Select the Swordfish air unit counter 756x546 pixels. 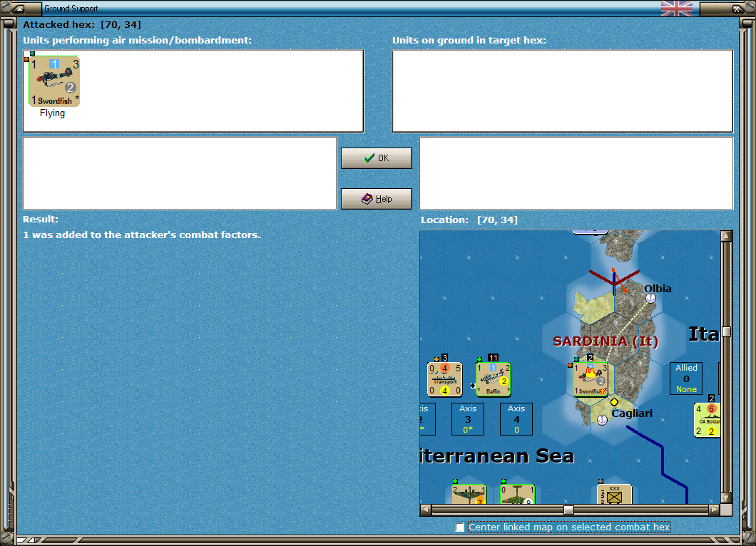[x=54, y=81]
